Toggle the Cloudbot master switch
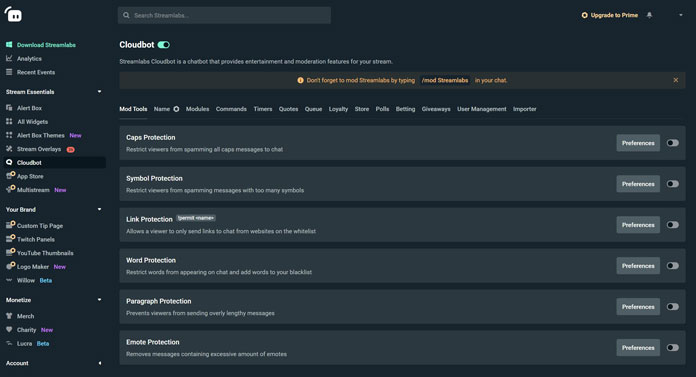The height and width of the screenshot is (377, 696). tap(163, 45)
